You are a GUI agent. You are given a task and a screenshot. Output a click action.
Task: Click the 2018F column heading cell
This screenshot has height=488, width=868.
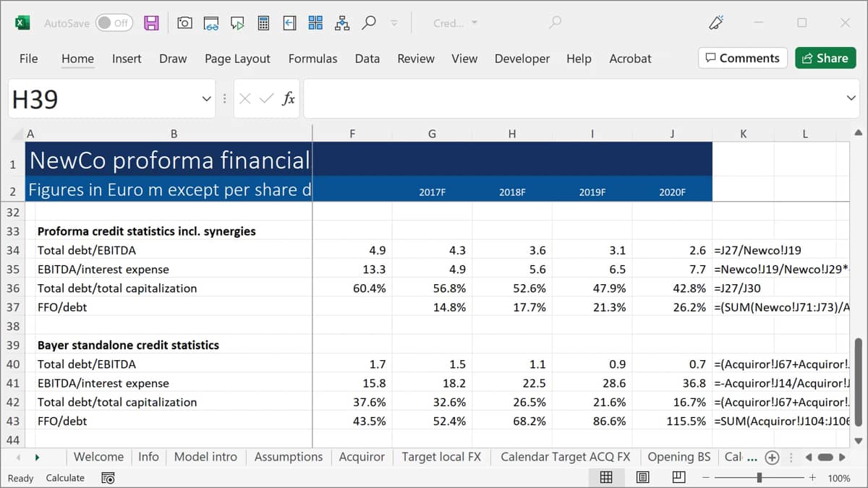tap(512, 192)
